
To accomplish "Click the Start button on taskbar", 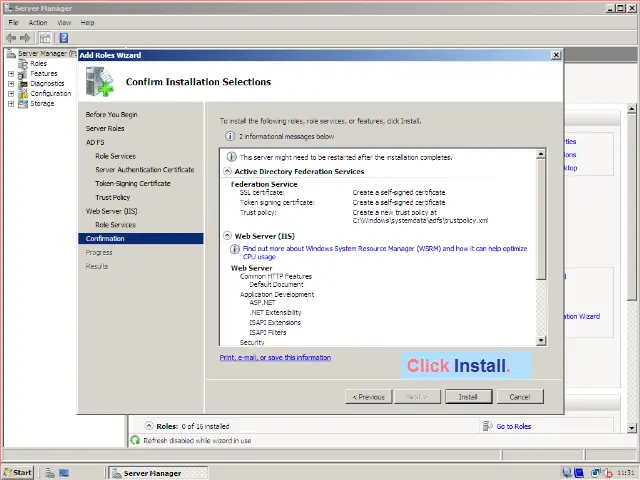I will (x=18, y=473).
